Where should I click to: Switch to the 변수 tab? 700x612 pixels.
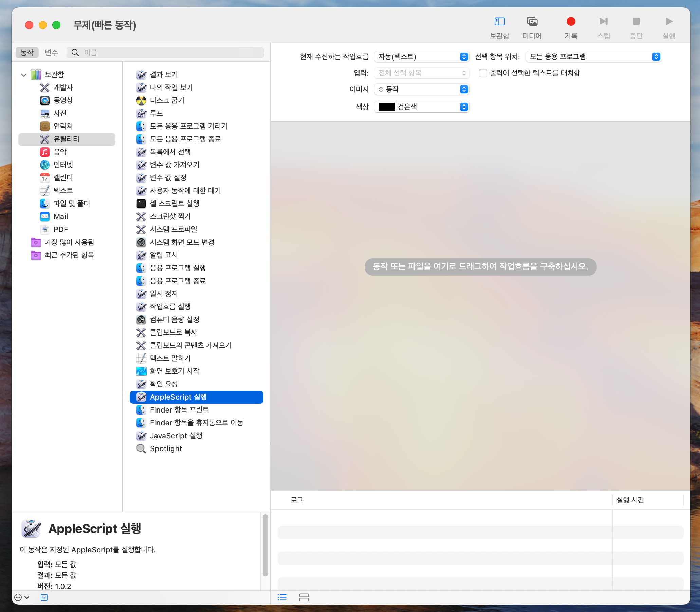coord(51,52)
